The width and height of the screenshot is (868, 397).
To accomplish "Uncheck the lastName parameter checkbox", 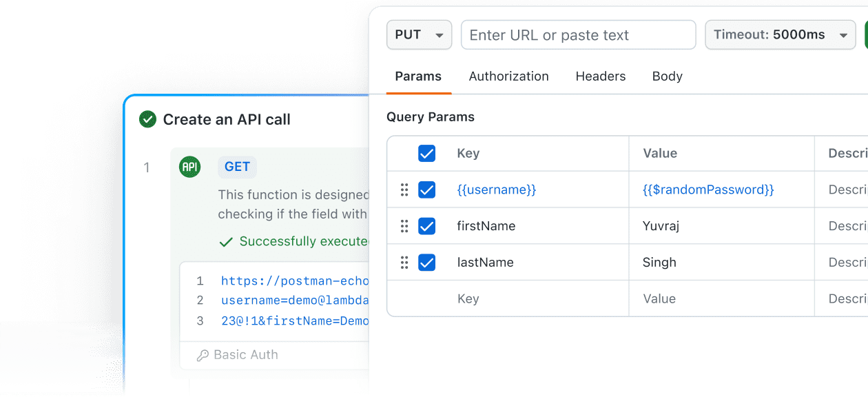I will click(x=426, y=262).
